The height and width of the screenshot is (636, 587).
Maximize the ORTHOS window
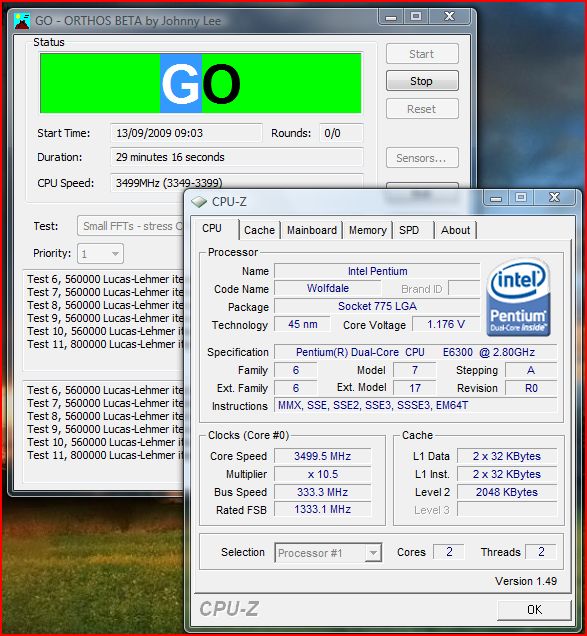point(416,17)
